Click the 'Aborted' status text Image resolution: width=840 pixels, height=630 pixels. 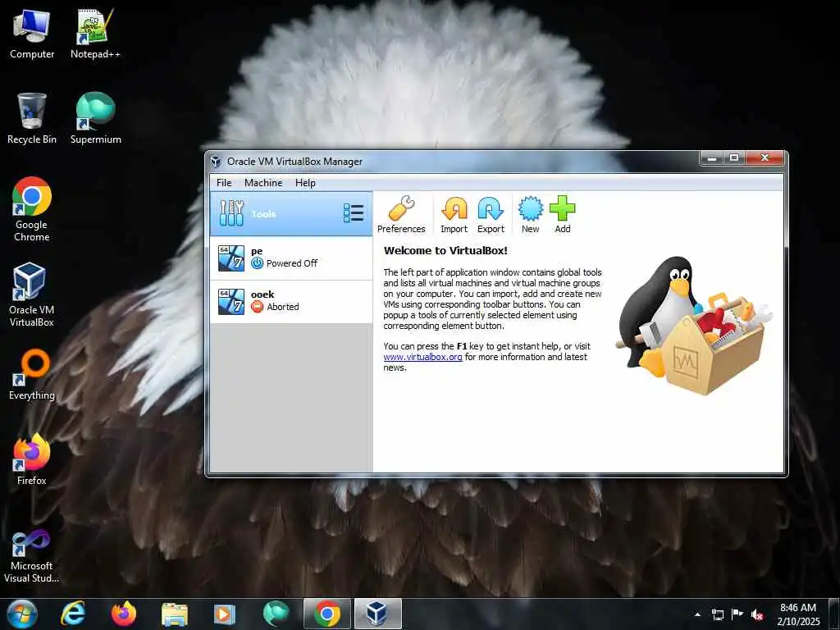pos(283,307)
